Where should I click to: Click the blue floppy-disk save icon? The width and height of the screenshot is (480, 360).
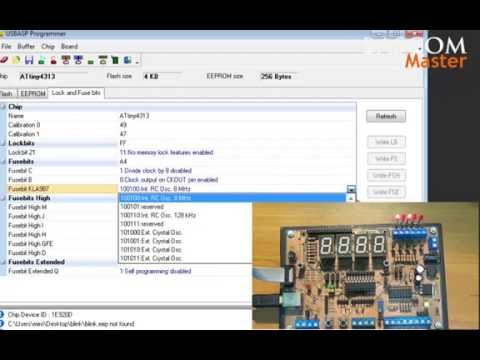pos(29,60)
